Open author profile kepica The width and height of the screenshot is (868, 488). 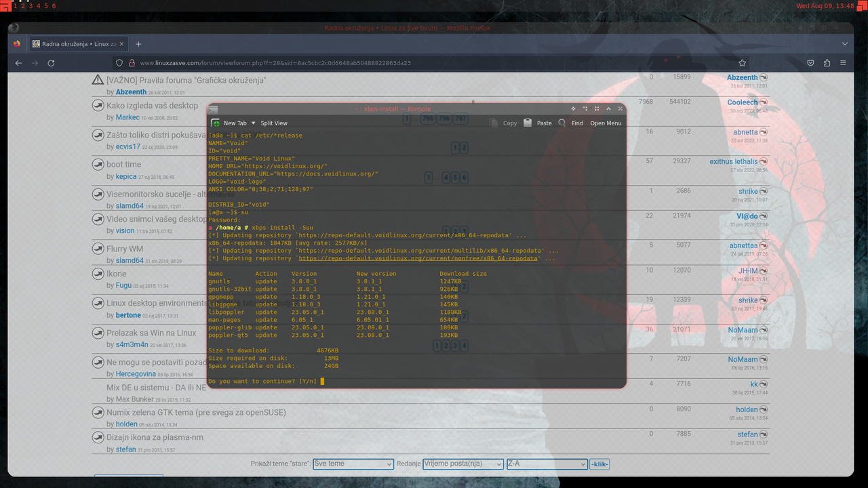[126, 176]
